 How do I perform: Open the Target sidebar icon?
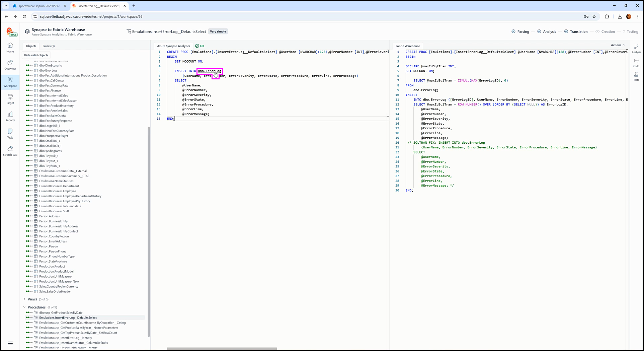(10, 99)
